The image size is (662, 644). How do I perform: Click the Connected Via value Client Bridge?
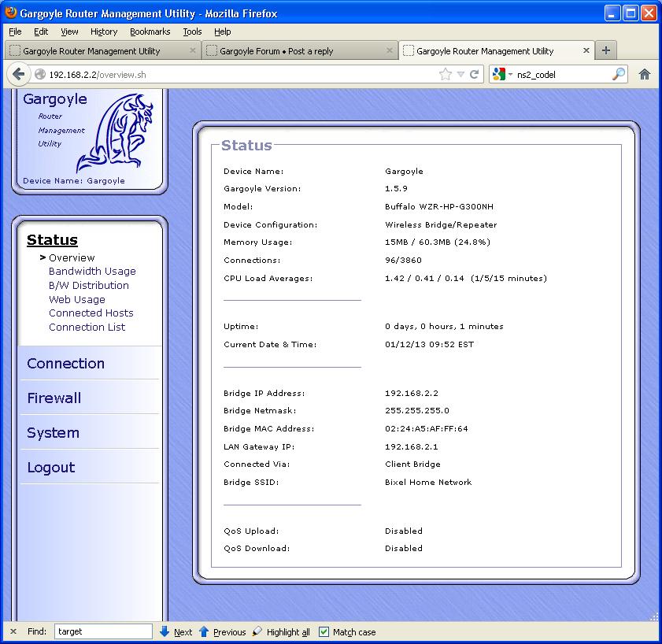pyautogui.click(x=412, y=464)
